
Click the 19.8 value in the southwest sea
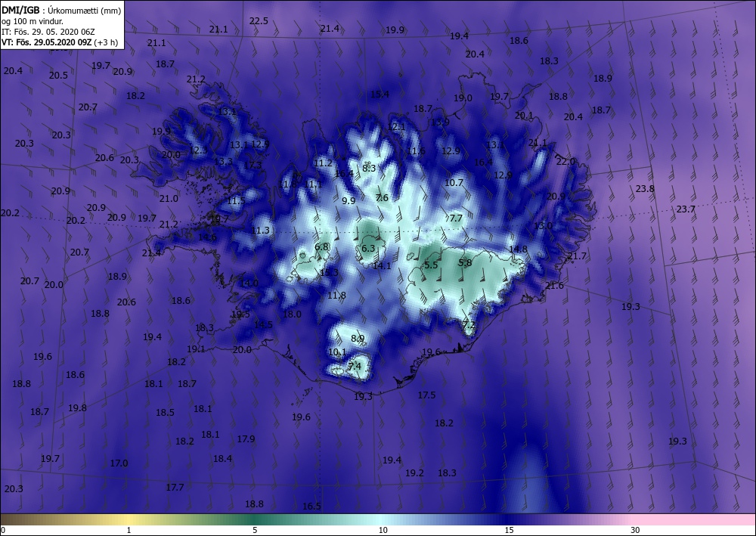(77, 407)
